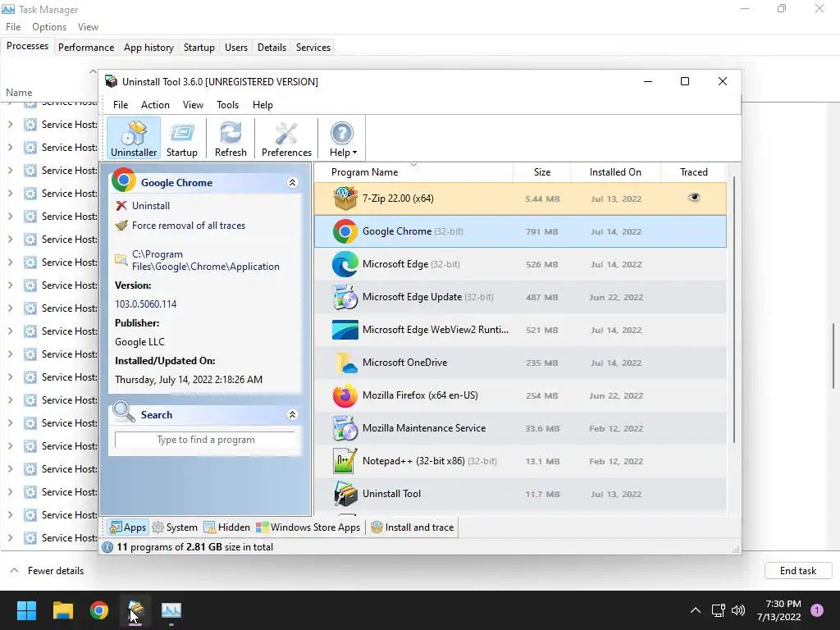Click the Task Manager vertical scrollbar
The height and width of the screenshot is (630, 840).
833,356
